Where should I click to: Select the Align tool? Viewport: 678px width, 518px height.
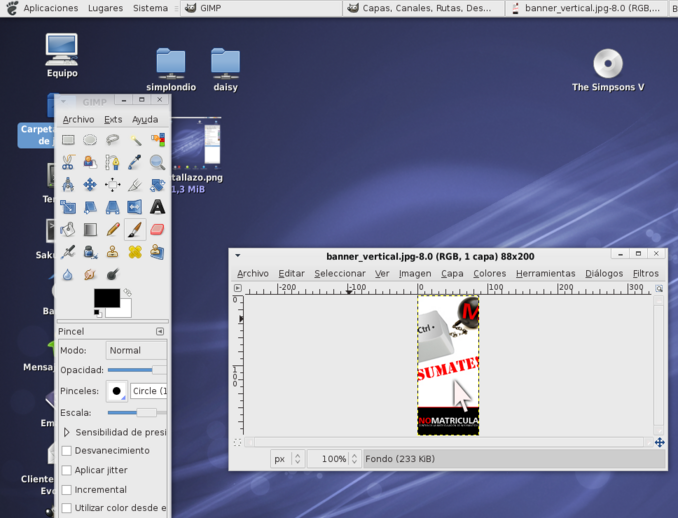pos(112,185)
